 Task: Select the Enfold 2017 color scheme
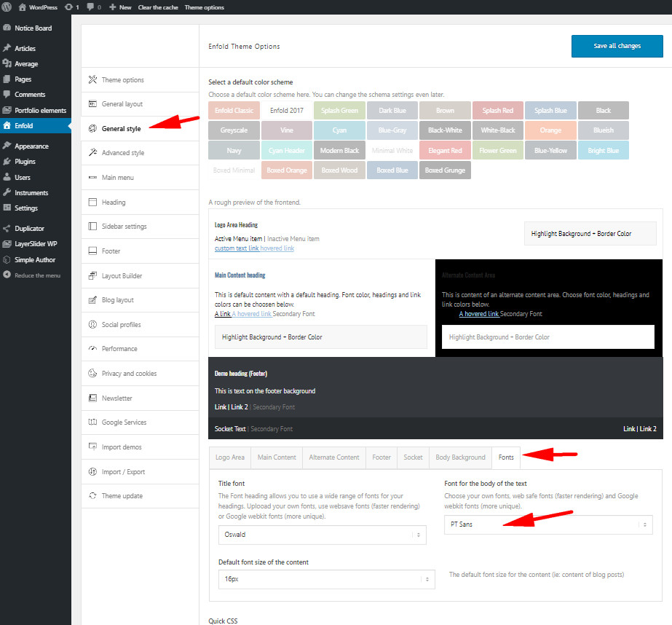287,111
